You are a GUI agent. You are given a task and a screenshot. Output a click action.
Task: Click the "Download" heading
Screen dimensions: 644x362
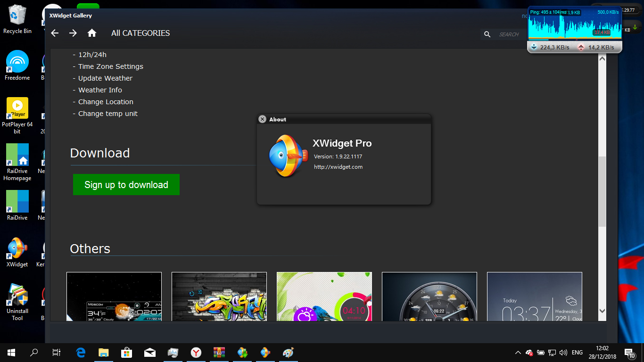(x=100, y=153)
